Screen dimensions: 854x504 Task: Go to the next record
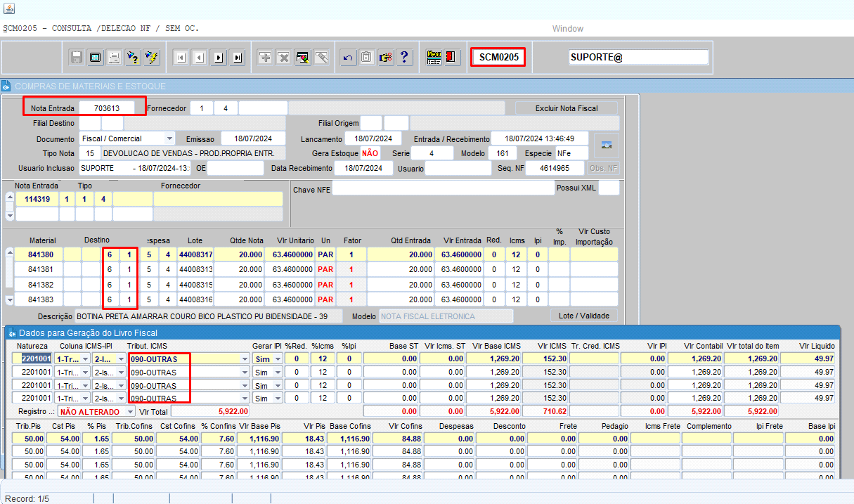219,58
